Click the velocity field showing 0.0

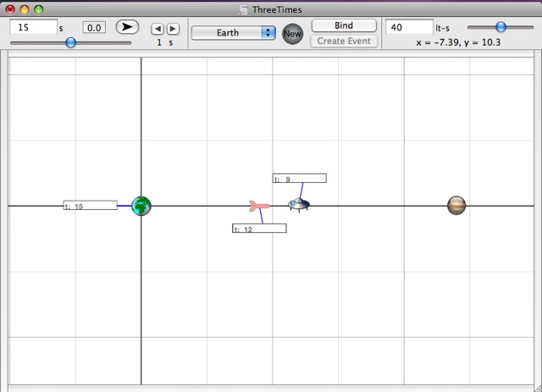(94, 28)
